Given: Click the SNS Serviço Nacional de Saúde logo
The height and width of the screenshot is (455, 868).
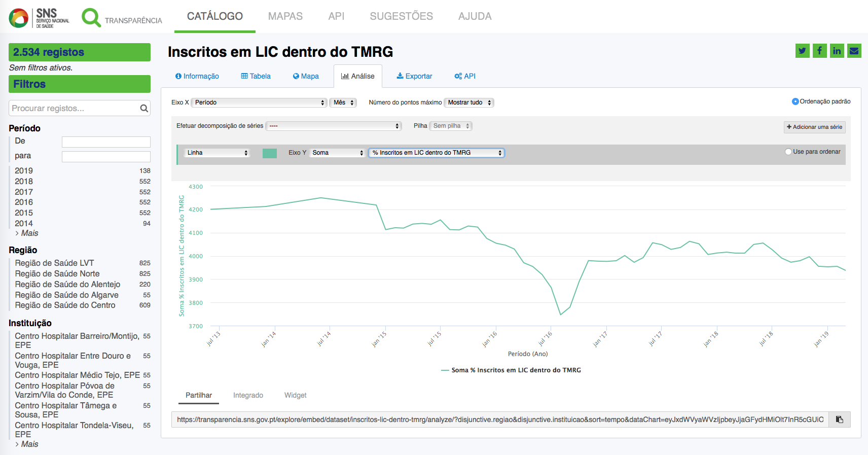Looking at the screenshot, I should [39, 18].
